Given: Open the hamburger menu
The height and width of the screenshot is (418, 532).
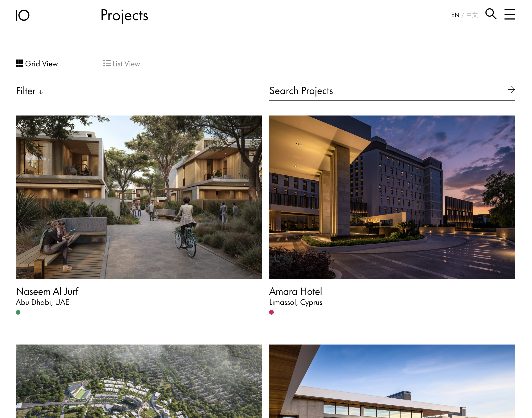Looking at the screenshot, I should [510, 14].
